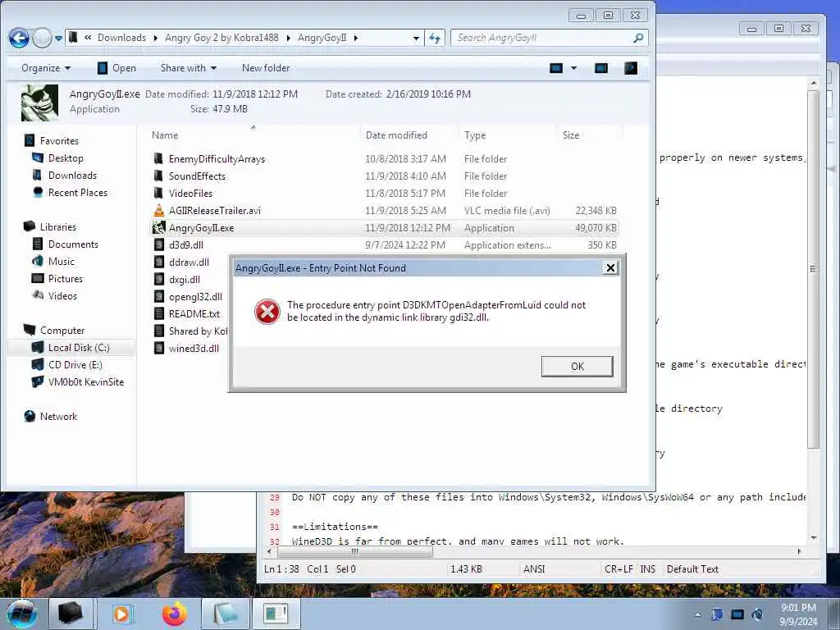Viewport: 840px width, 630px height.
Task: Click Favorites in the navigation pane
Action: click(x=59, y=141)
